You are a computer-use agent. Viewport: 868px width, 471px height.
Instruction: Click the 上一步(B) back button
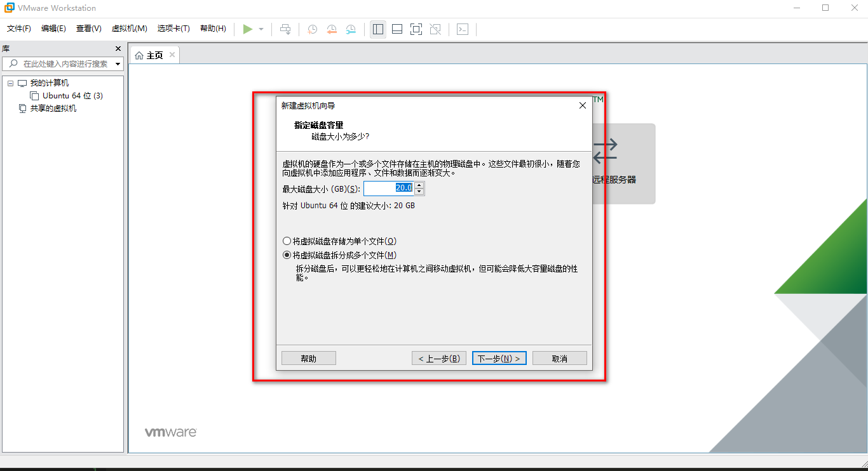(439, 359)
